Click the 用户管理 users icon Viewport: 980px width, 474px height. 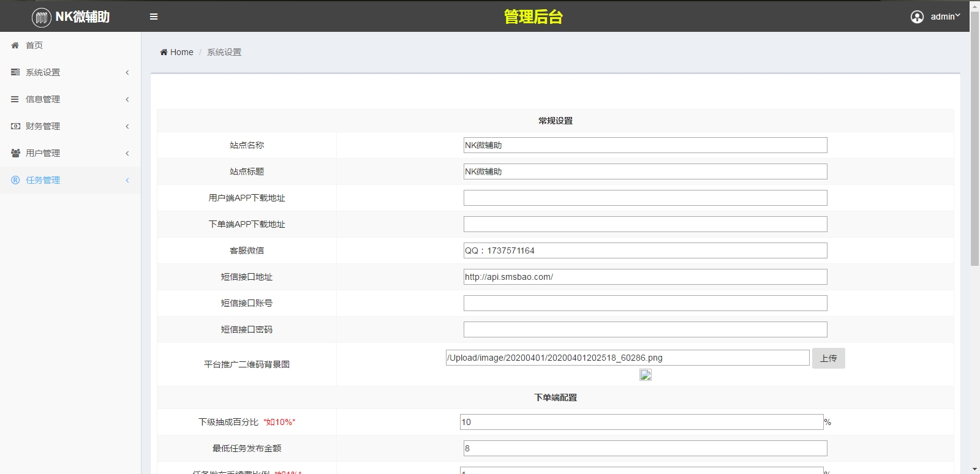coord(15,153)
